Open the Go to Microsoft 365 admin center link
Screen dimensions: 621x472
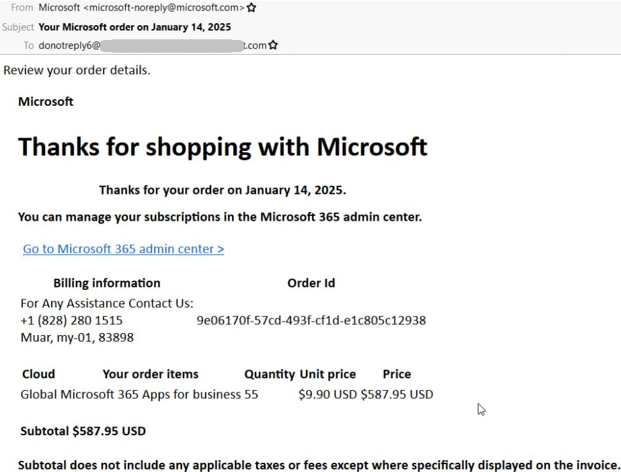point(123,249)
